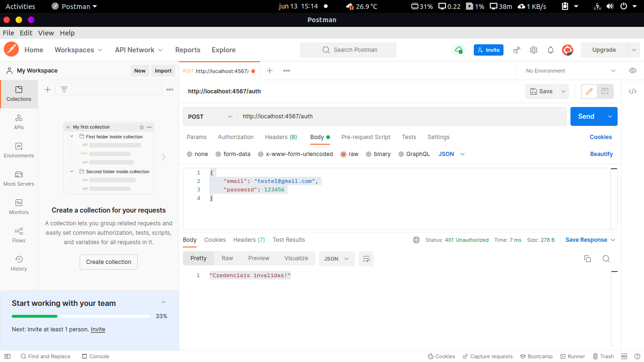Screen dimensions: 644x362
Task: Open the File menu
Action: click(x=8, y=33)
